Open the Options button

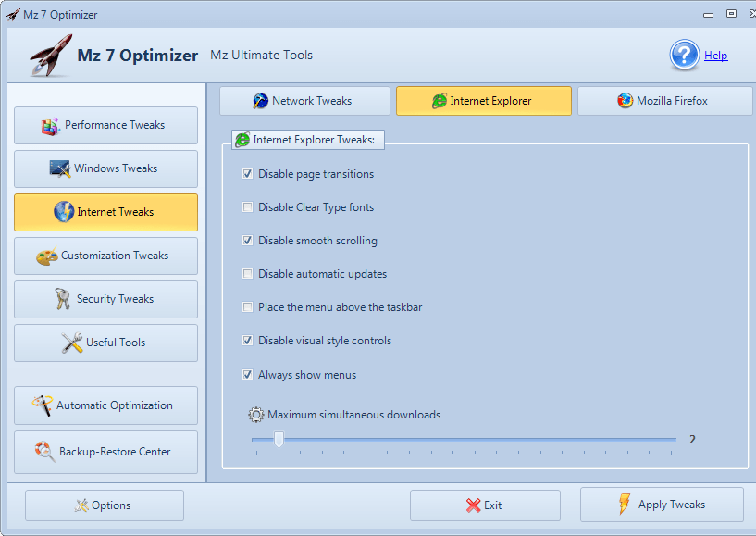pyautogui.click(x=105, y=505)
